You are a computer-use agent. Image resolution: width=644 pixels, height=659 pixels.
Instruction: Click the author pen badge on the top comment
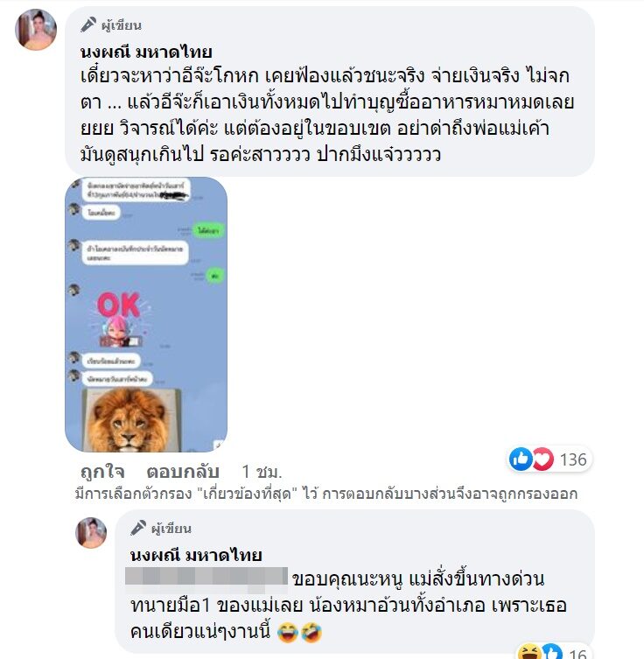click(x=88, y=25)
